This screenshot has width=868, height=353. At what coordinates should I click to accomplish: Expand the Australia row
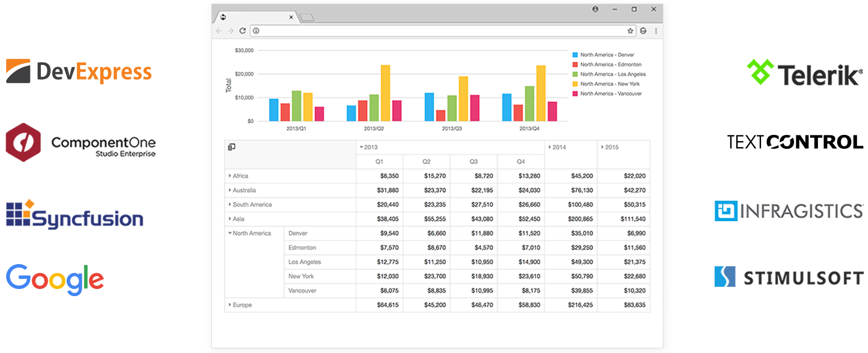coord(230,190)
